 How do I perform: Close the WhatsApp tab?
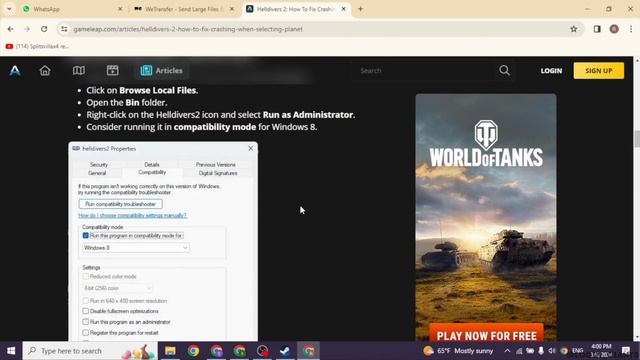point(120,9)
